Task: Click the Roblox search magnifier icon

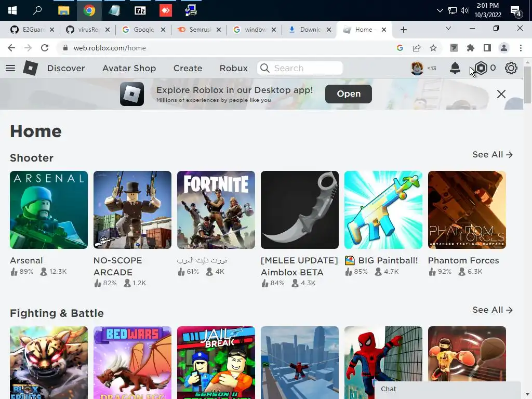Action: pos(265,68)
